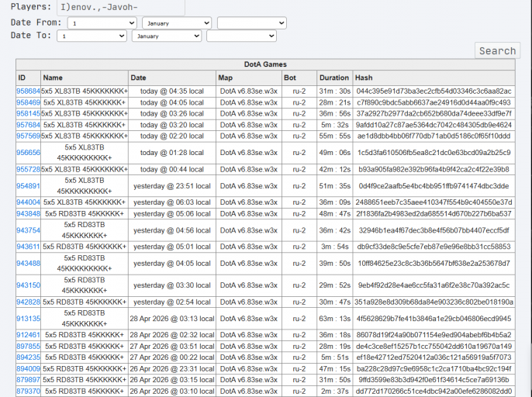Click the DotA Games table title
Screen dimensions: 532x397
265,64
